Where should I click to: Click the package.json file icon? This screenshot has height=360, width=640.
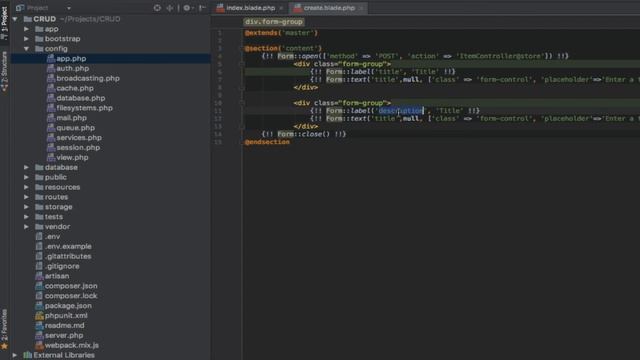pyautogui.click(x=39, y=306)
